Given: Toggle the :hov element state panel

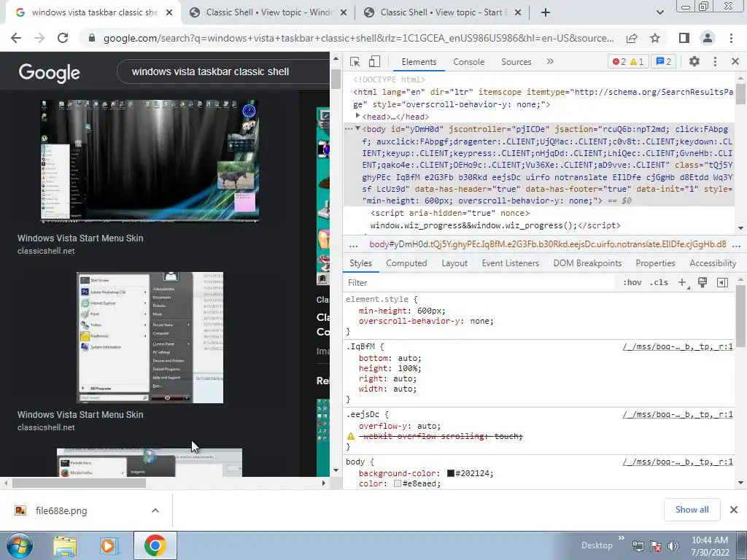Looking at the screenshot, I should [x=632, y=282].
